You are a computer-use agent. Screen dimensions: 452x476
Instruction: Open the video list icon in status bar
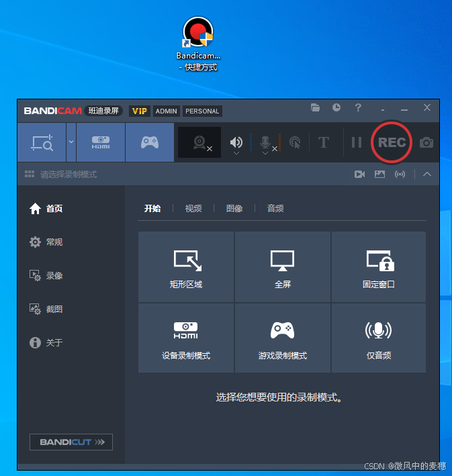[x=359, y=175]
